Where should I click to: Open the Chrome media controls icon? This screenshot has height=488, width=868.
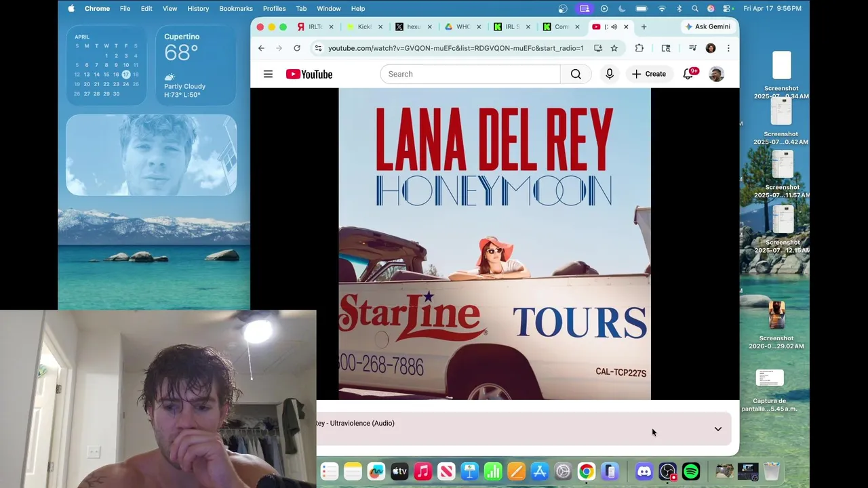coord(692,48)
